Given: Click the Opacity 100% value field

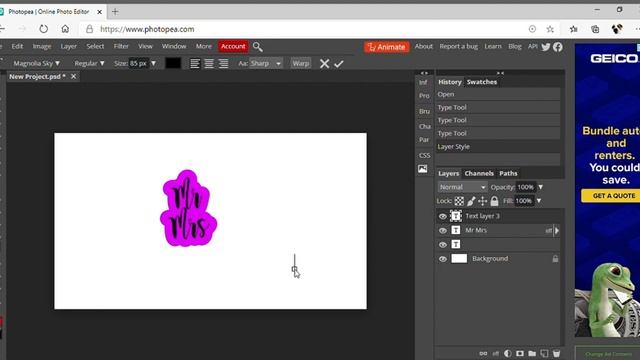Looking at the screenshot, I should pyautogui.click(x=526, y=187).
